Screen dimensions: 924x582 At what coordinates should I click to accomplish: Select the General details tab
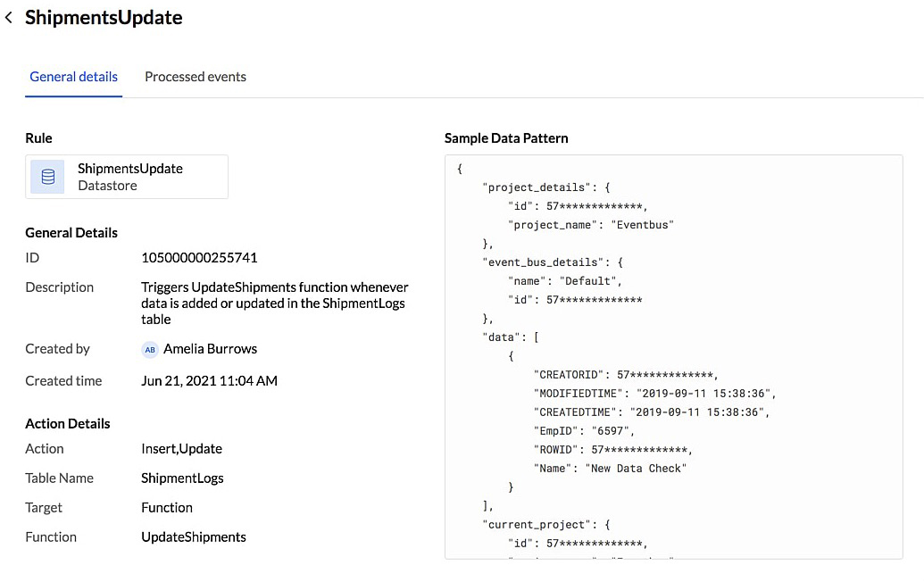pyautogui.click(x=73, y=77)
